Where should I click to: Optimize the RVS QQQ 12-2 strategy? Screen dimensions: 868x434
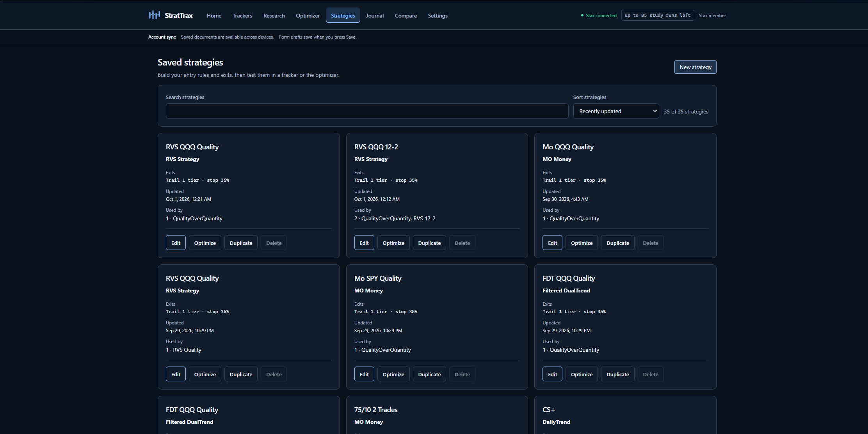click(x=393, y=243)
